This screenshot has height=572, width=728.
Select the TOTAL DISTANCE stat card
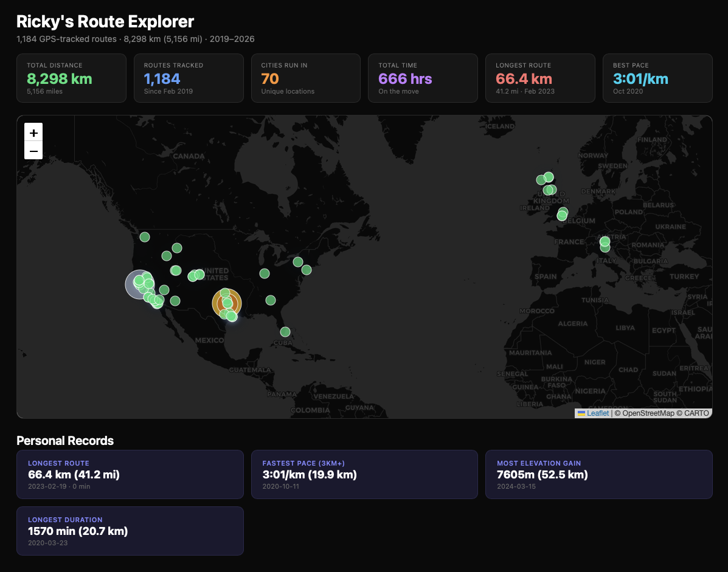pyautogui.click(x=71, y=78)
